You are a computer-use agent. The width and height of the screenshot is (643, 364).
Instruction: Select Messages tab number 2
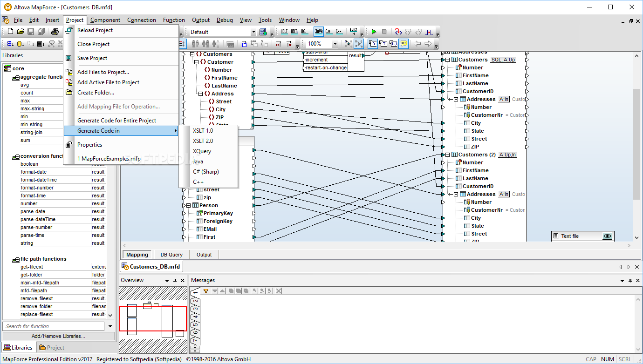coord(196,301)
